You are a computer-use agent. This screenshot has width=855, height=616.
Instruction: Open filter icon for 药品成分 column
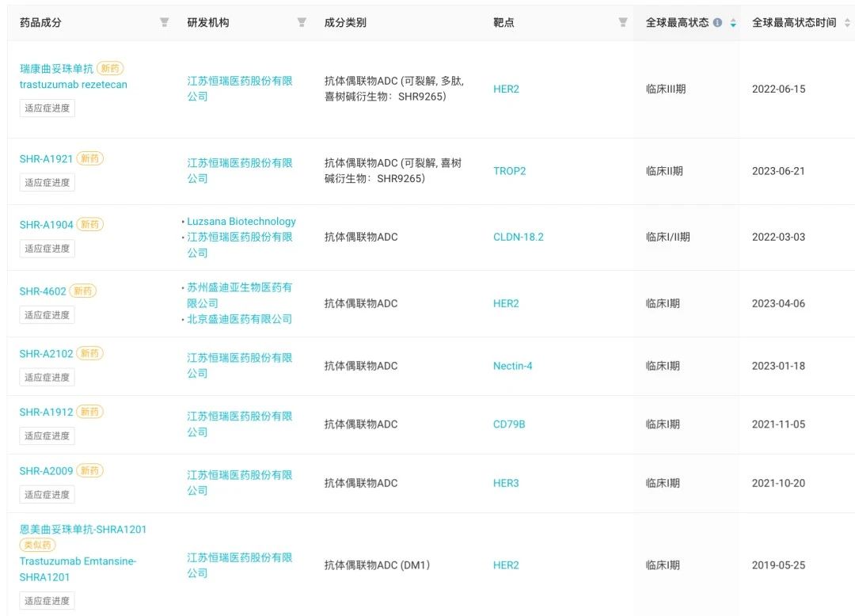pyautogui.click(x=164, y=22)
